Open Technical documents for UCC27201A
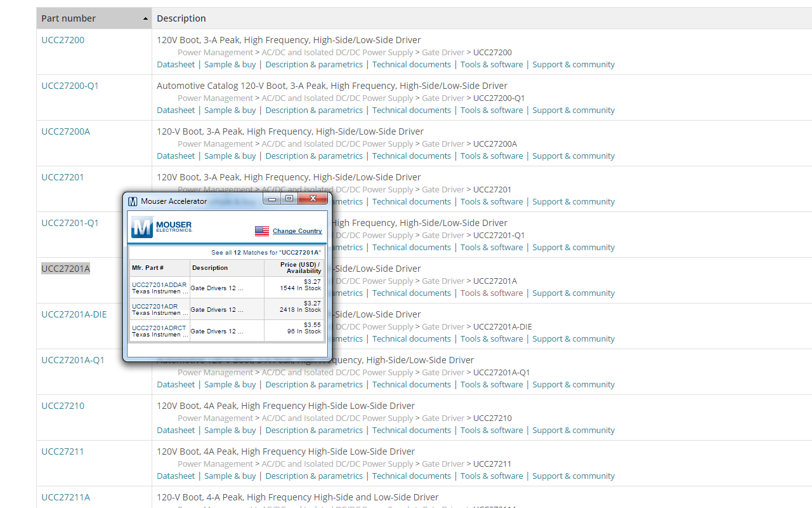The width and height of the screenshot is (812, 508). click(x=412, y=293)
